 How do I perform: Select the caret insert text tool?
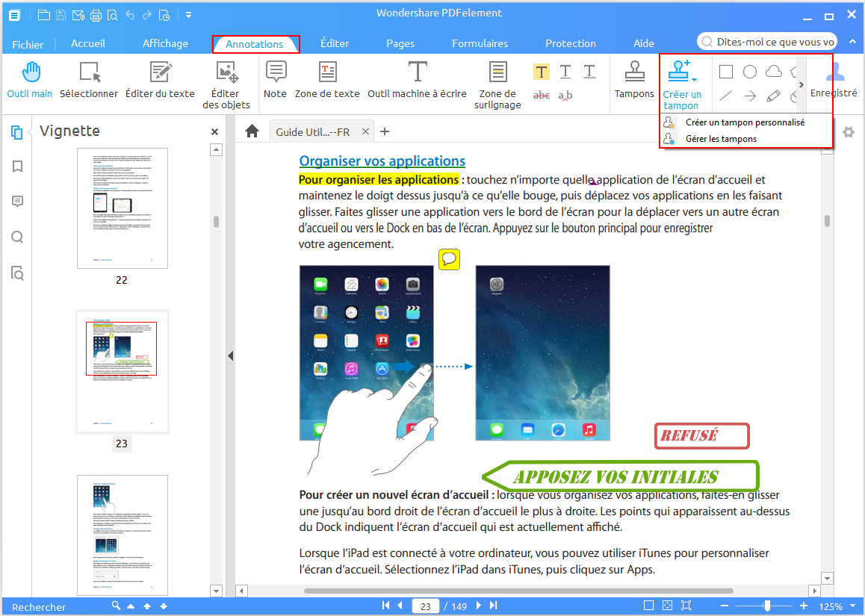click(x=565, y=96)
